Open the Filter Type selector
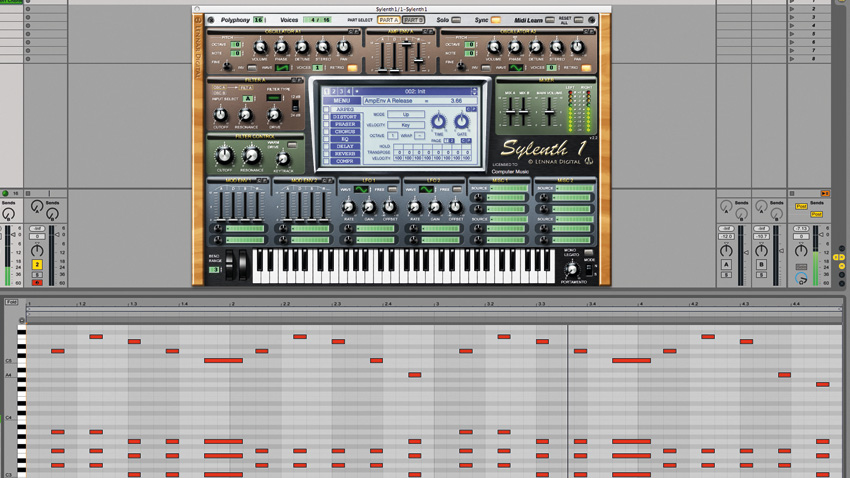 tap(274, 98)
